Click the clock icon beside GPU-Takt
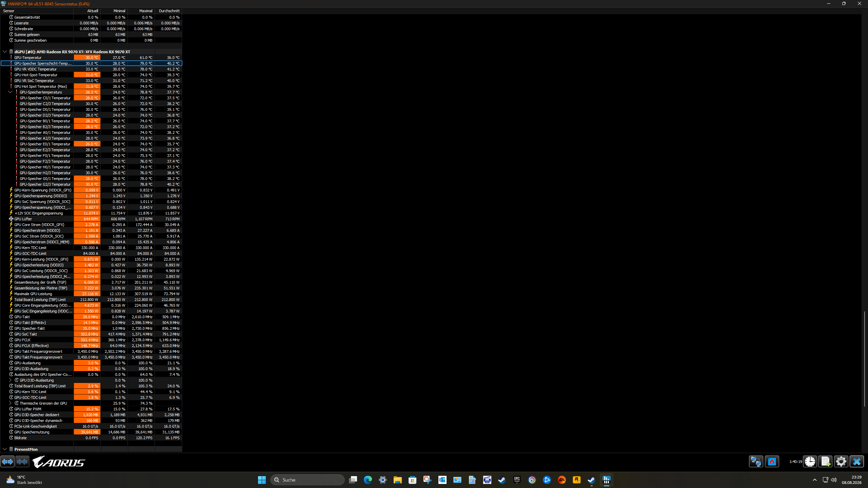Image resolution: width=868 pixels, height=488 pixels. coord(11,317)
